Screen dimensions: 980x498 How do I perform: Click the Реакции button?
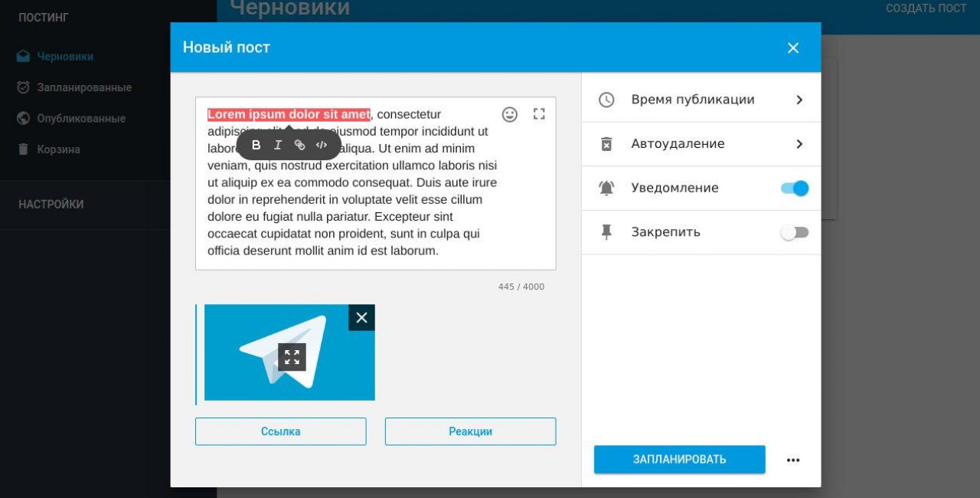click(471, 431)
